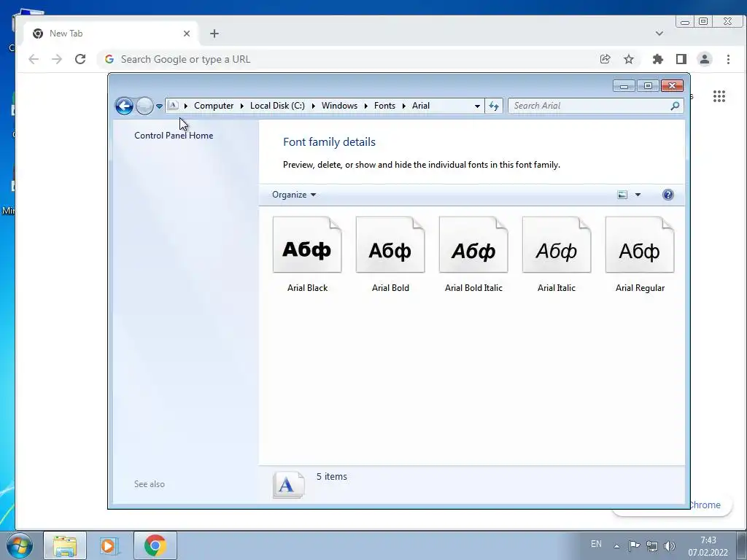
Task: Select Local Disk (C:) breadcrumb
Action: [x=277, y=106]
